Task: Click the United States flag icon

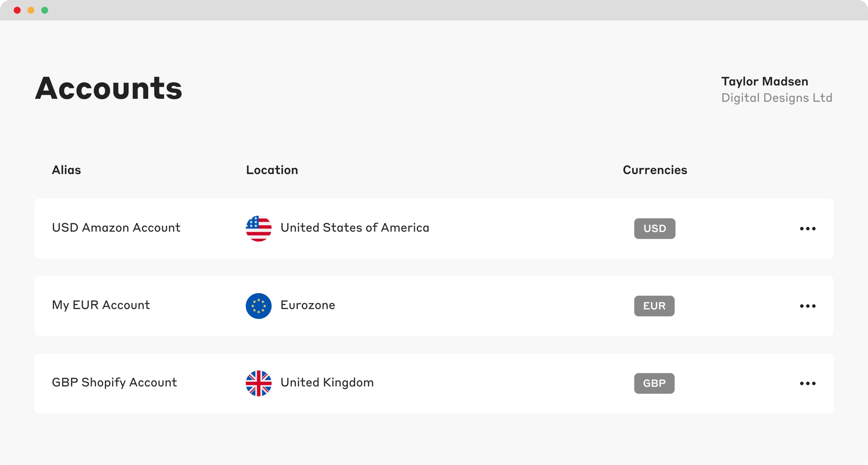Action: [x=259, y=228]
